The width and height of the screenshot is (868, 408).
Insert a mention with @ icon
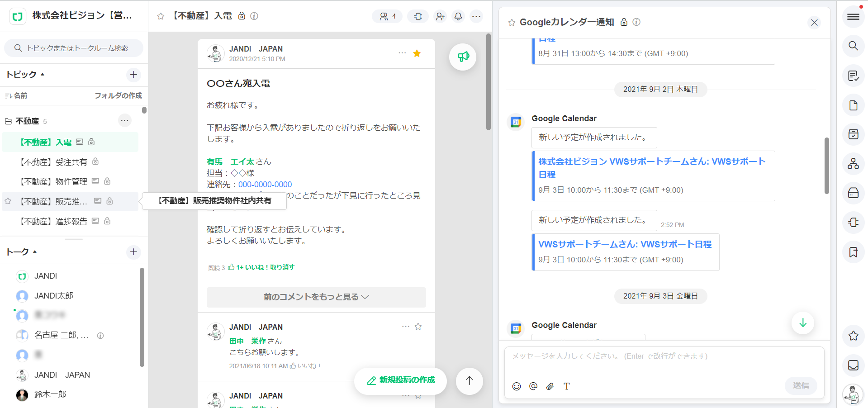click(533, 386)
